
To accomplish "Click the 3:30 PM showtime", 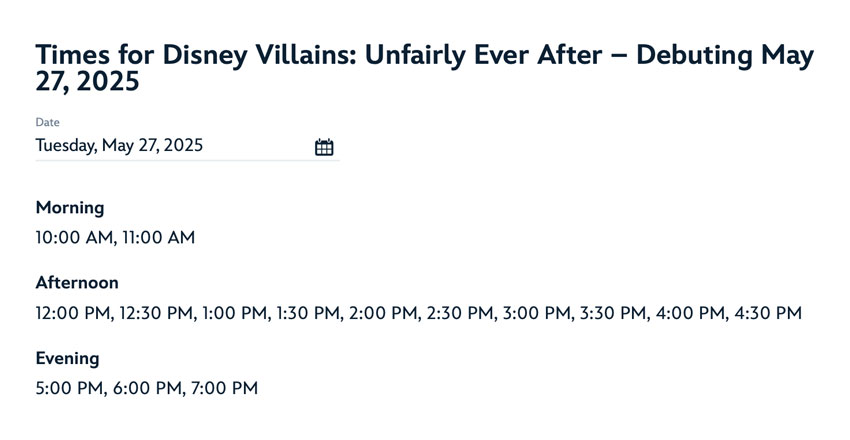I will [x=613, y=313].
